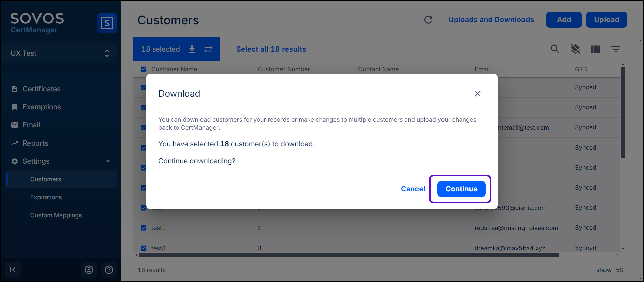Change the show 50 results per page
The width and height of the screenshot is (644, 282).
coord(619,270)
